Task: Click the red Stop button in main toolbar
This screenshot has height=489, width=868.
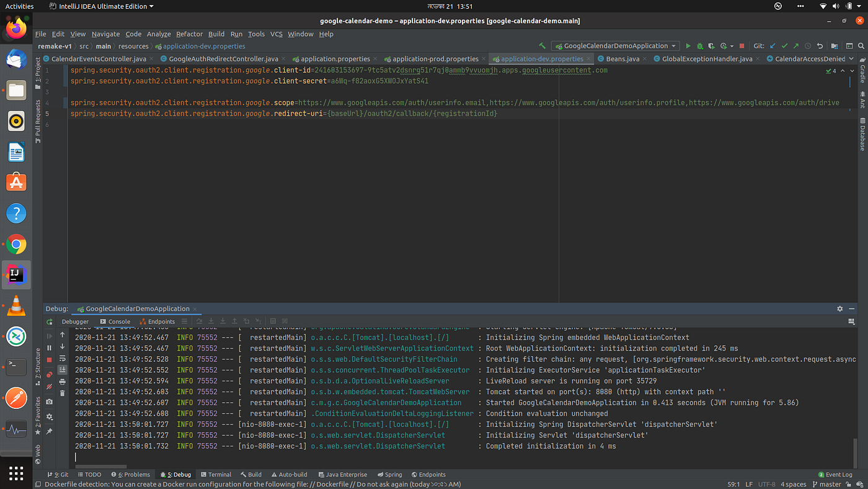Action: pos(742,46)
